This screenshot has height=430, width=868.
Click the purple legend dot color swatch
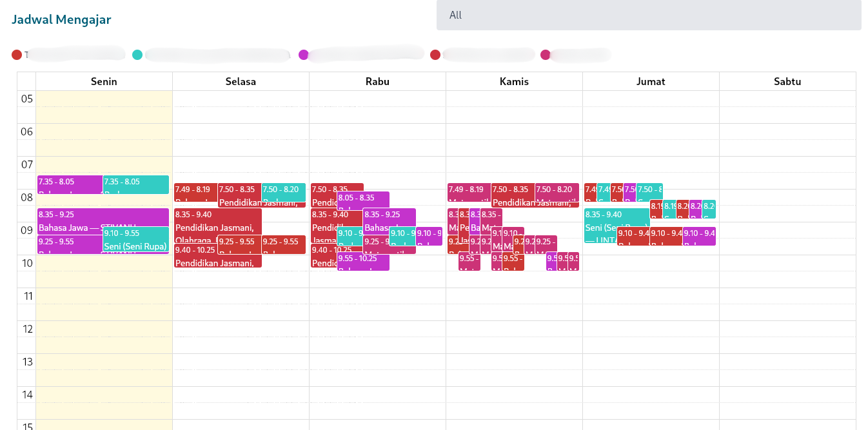[304, 54]
